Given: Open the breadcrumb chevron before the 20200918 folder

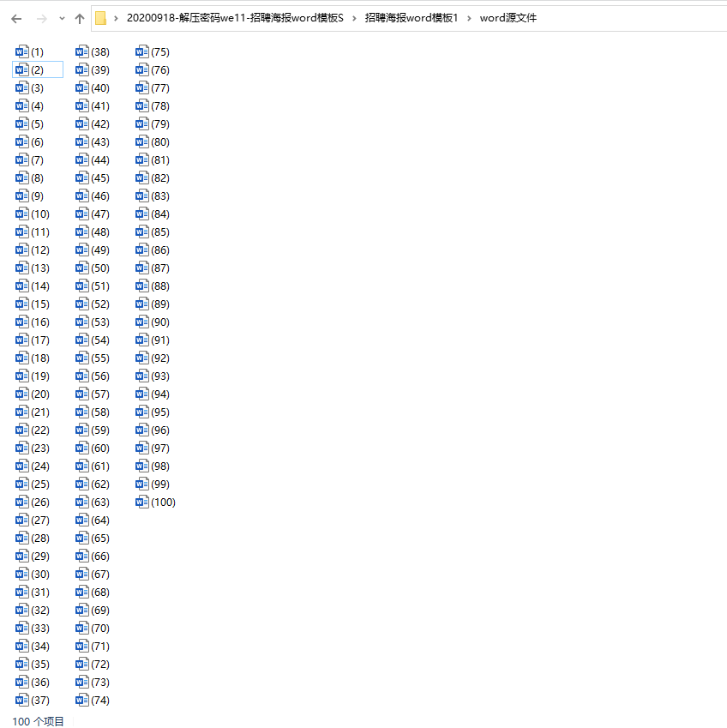Looking at the screenshot, I should (116, 18).
